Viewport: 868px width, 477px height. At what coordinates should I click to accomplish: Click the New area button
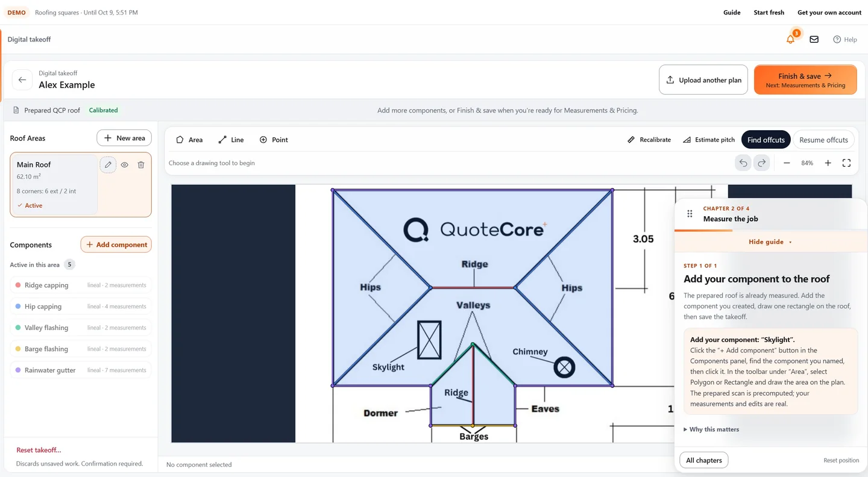point(124,138)
